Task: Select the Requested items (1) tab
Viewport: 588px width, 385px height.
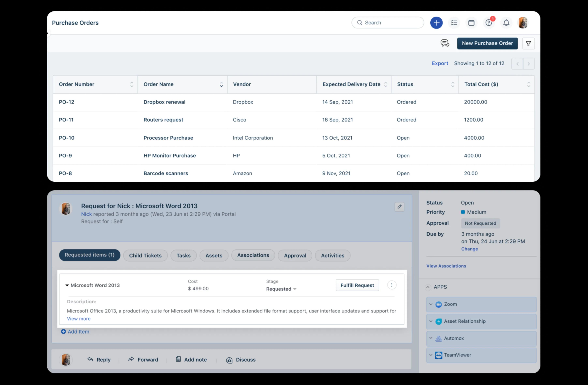Action: click(90, 255)
